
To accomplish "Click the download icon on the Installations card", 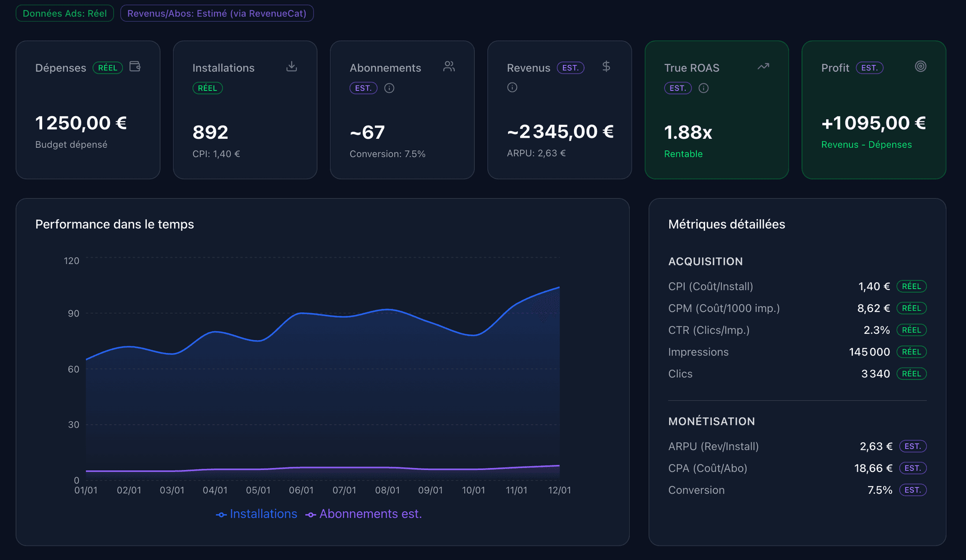I will tap(291, 66).
